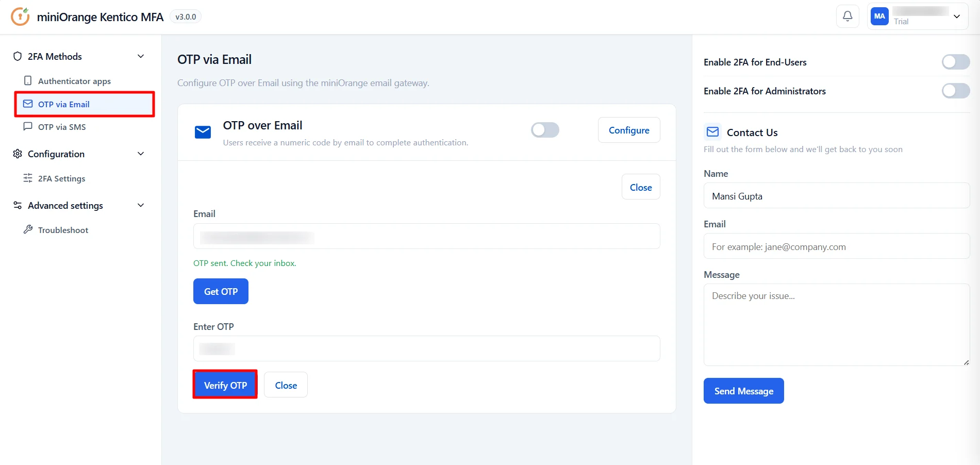Image resolution: width=980 pixels, height=465 pixels.
Task: Focus the Contact Us Name field
Action: [837, 196]
